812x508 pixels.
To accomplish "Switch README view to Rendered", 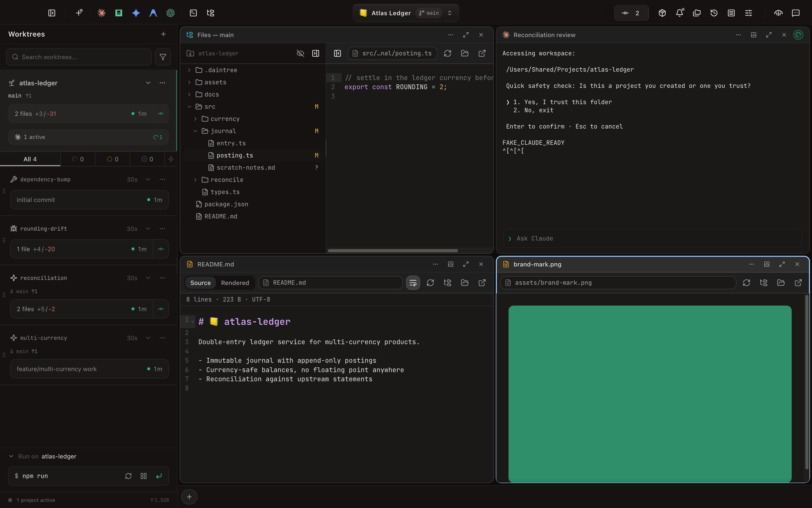I will [235, 282].
